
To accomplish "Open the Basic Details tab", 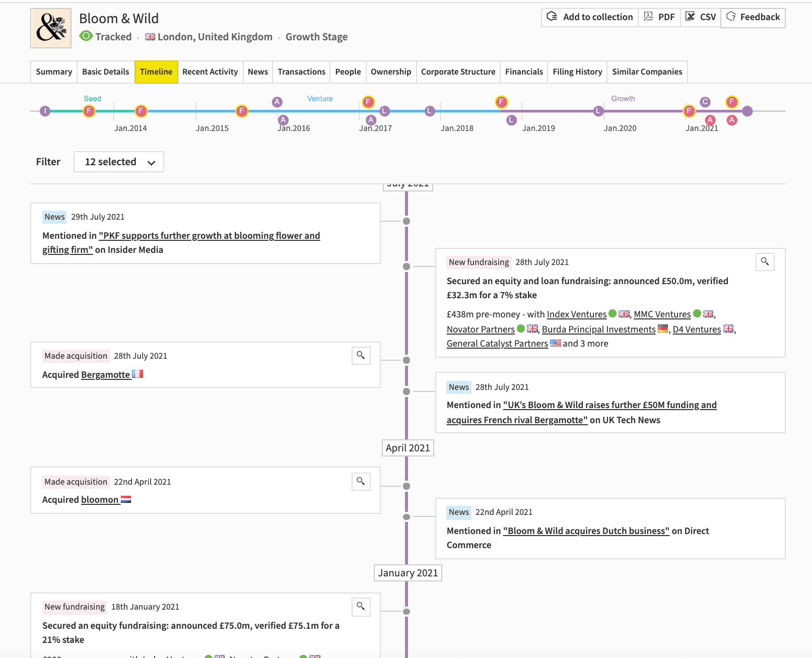I will click(106, 72).
